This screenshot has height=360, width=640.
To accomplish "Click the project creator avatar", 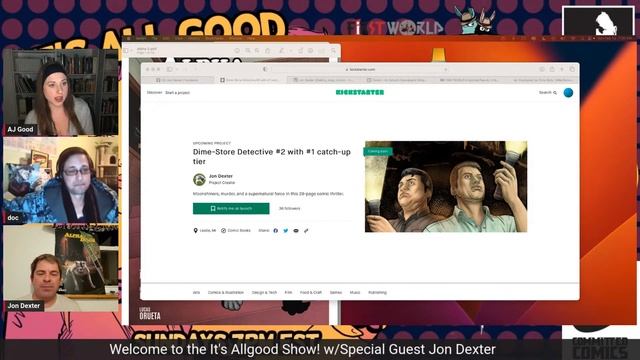I will pyautogui.click(x=199, y=179).
